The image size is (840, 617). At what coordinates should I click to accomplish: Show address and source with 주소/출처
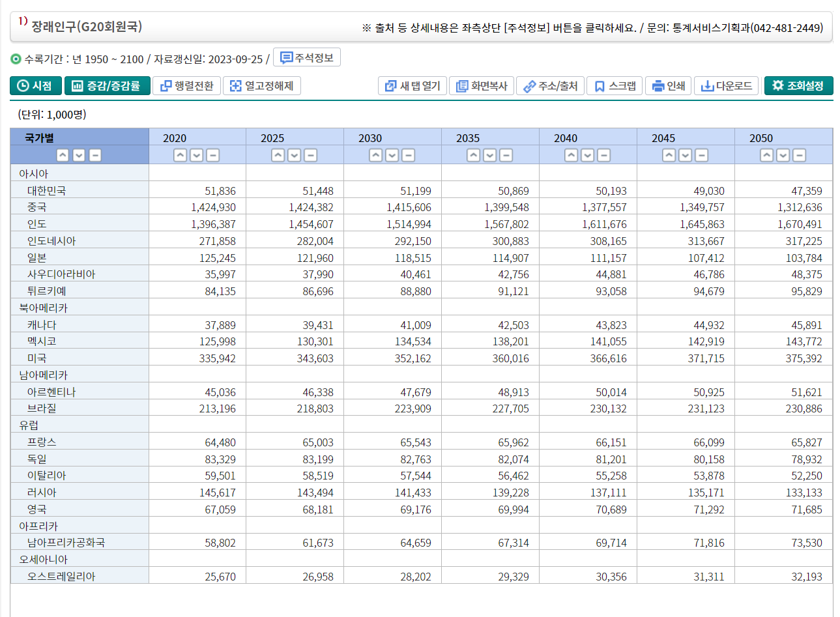[x=551, y=86]
